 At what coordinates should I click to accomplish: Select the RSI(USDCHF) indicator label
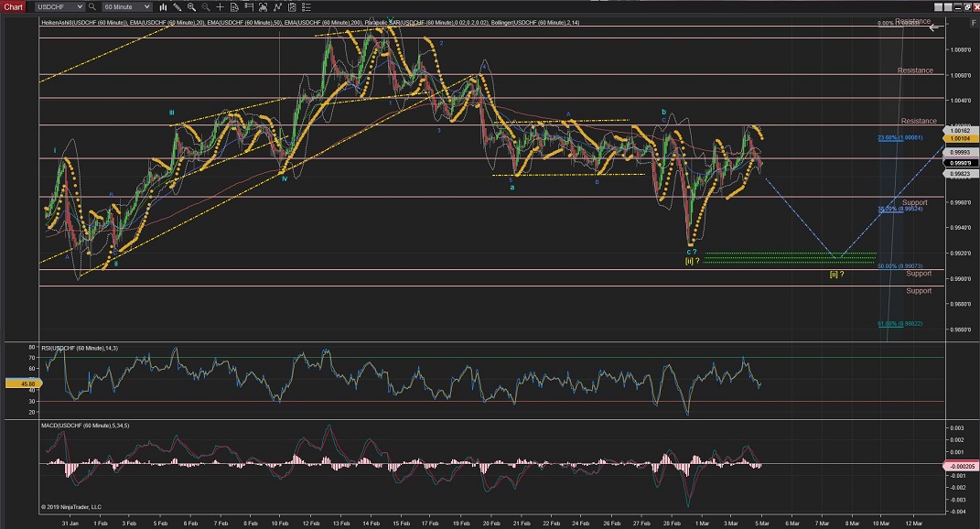(x=80, y=349)
